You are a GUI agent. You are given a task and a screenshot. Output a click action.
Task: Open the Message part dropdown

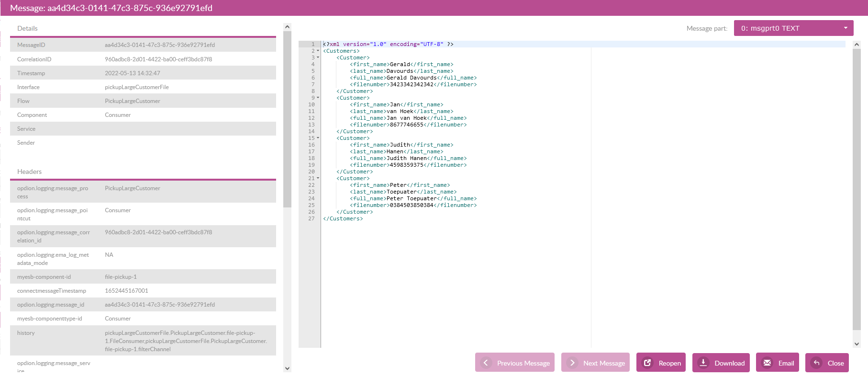793,28
